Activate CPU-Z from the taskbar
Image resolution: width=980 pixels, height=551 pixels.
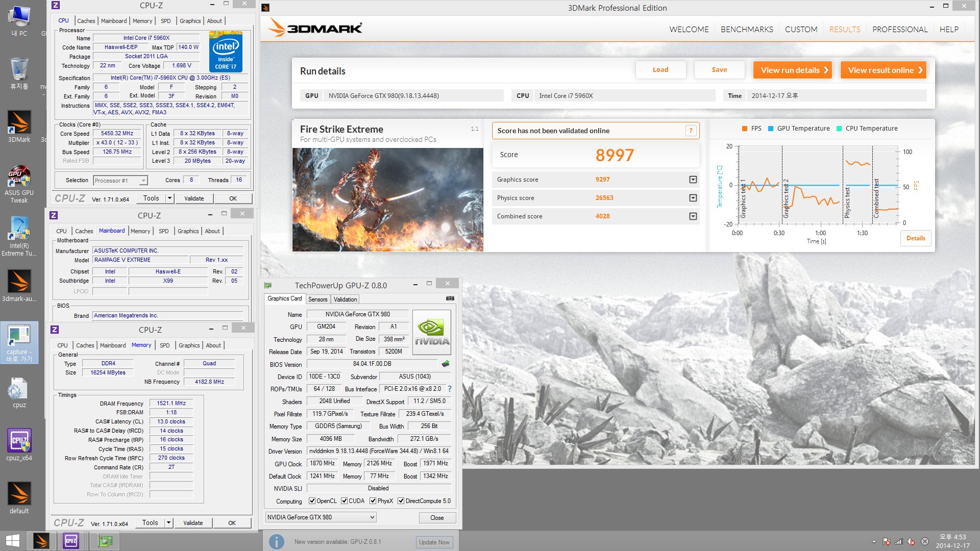pyautogui.click(x=71, y=541)
